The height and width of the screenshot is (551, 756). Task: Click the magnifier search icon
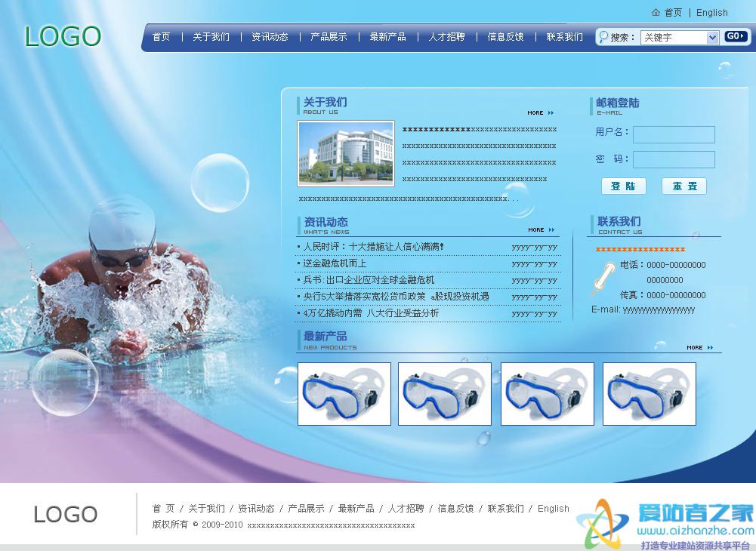(603, 36)
